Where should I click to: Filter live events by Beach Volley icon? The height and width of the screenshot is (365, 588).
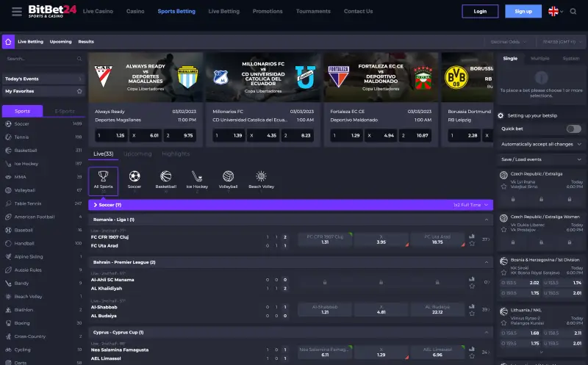262,176
